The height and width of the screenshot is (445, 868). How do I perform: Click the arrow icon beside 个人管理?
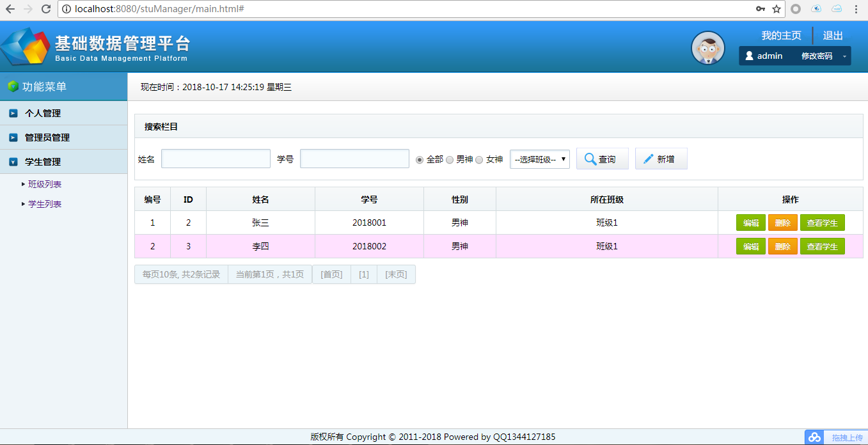coord(13,113)
